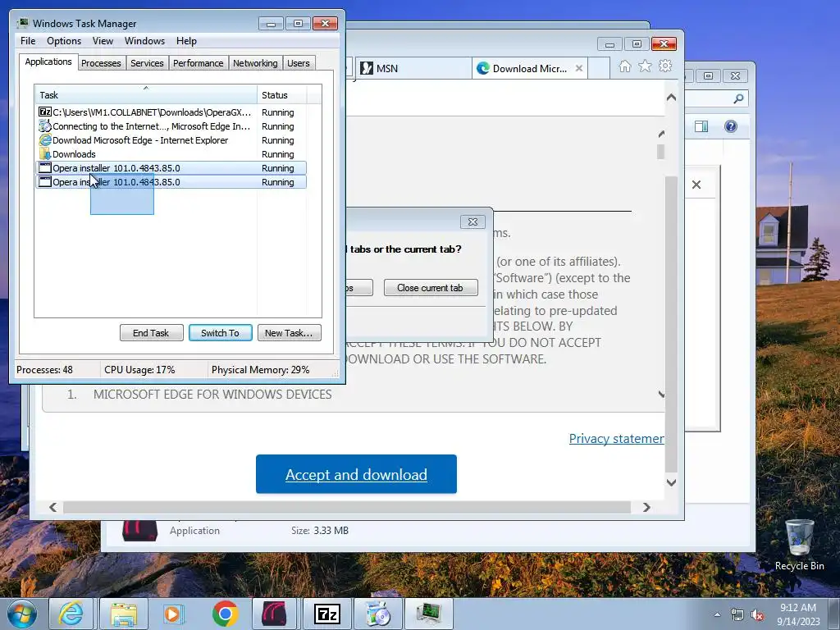Switch to the Users tab
This screenshot has height=630, width=840.
pos(299,63)
